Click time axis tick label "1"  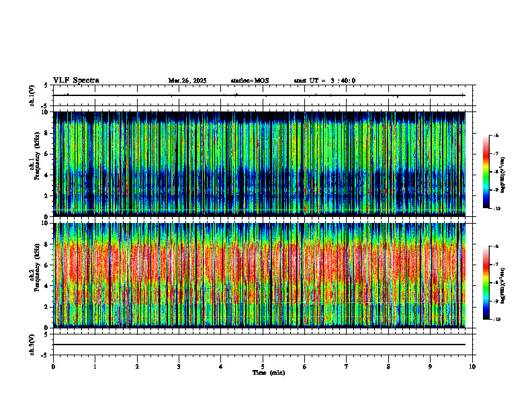[95, 367]
